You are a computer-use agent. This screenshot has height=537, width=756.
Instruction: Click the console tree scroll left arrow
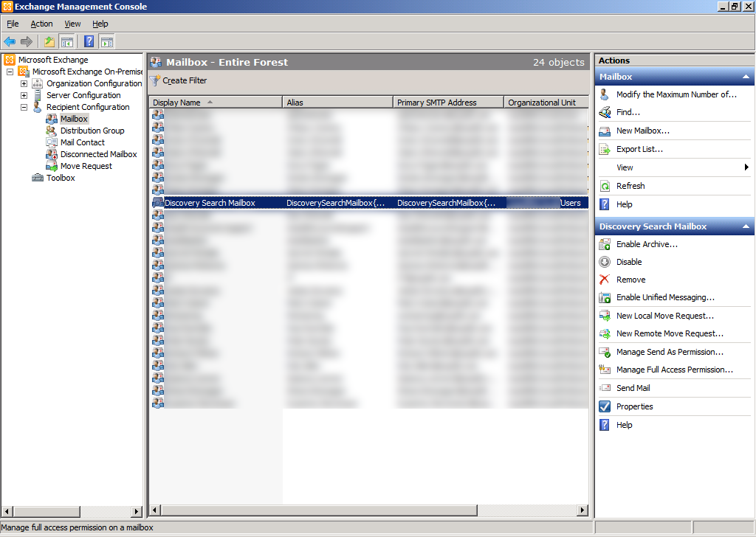[x=7, y=511]
